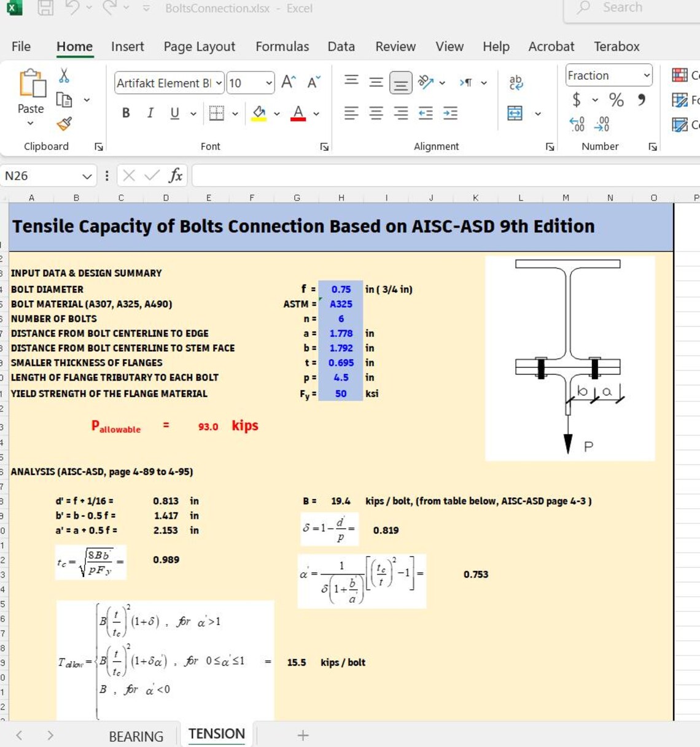700x747 pixels.
Task: Open the font name dropdown
Action: coord(219,83)
